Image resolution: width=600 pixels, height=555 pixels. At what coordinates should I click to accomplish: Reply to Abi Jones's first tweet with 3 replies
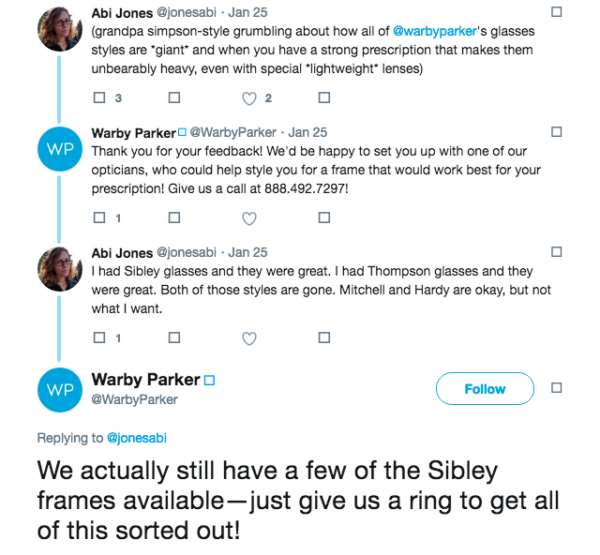[x=99, y=98]
